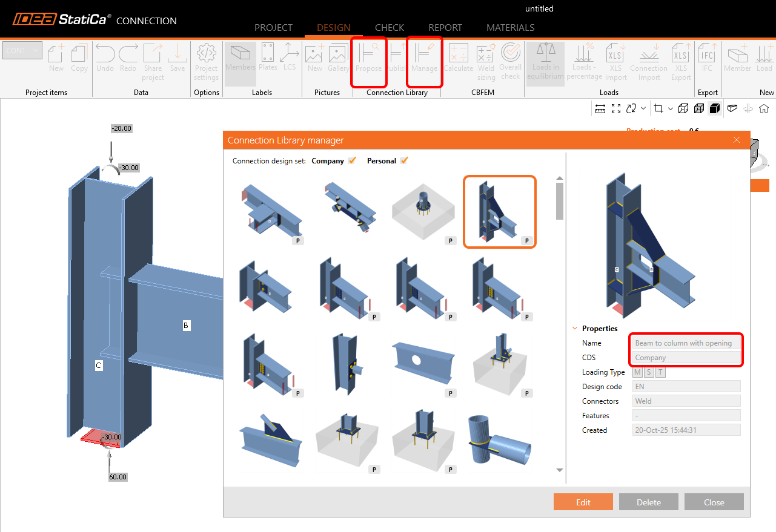776x532 pixels.
Task: Uncheck the Company design set checkbox
Action: pos(352,161)
